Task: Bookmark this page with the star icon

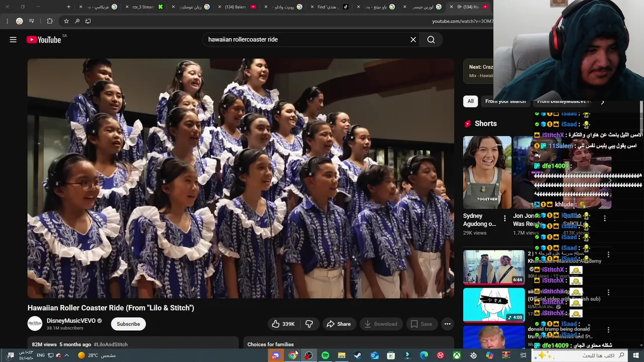Action: pyautogui.click(x=66, y=21)
